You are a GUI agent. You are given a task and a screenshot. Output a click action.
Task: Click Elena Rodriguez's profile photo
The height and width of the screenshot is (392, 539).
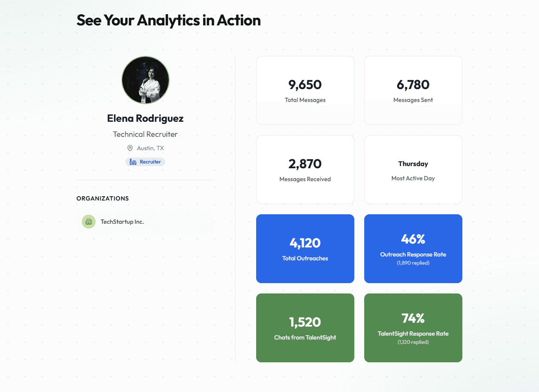tap(146, 80)
